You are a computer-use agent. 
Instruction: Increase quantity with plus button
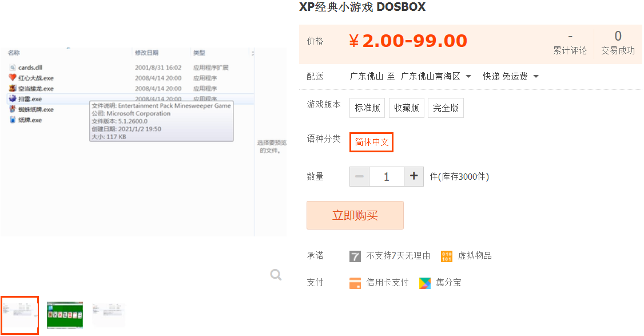(x=414, y=176)
